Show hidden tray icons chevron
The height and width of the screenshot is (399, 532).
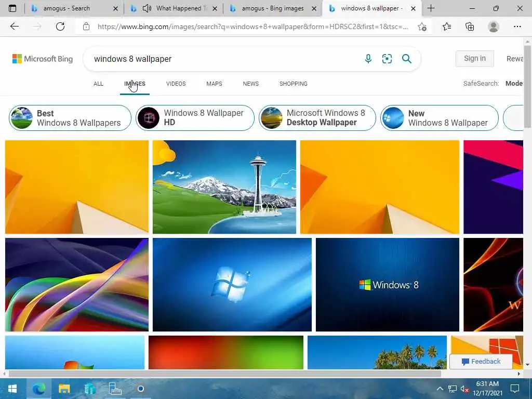point(440,389)
